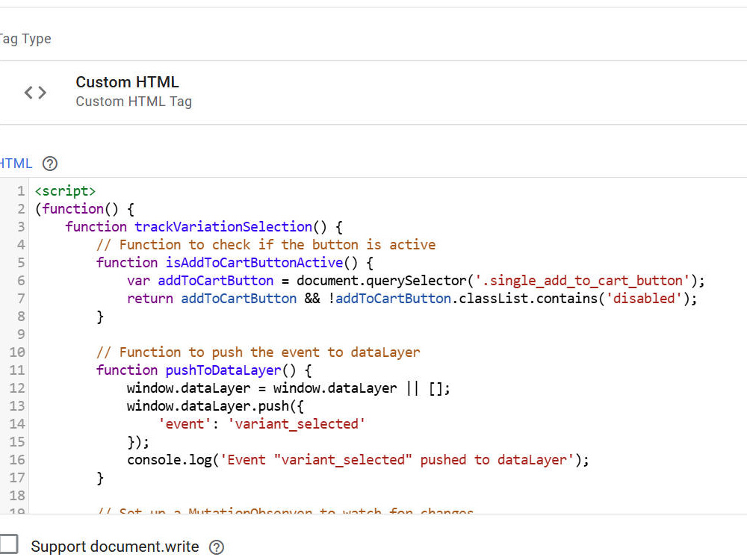The height and width of the screenshot is (560, 747).
Task: Enable the Support document.write checkbox
Action: click(x=8, y=544)
